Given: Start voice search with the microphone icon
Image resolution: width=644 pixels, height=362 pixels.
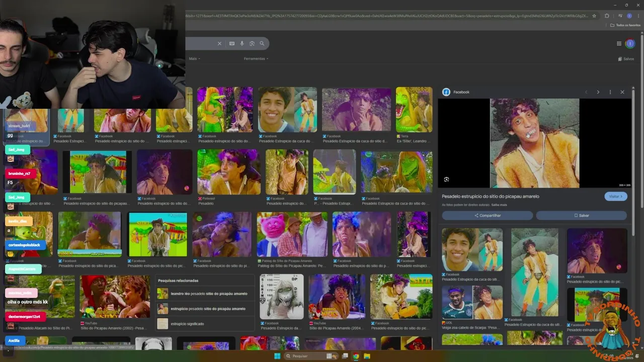Looking at the screenshot, I should (242, 44).
